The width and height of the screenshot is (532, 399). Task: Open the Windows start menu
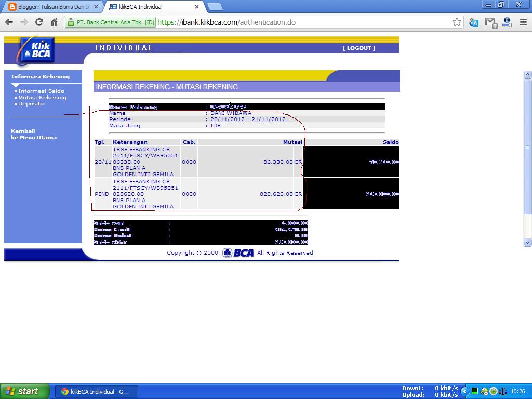click(24, 391)
